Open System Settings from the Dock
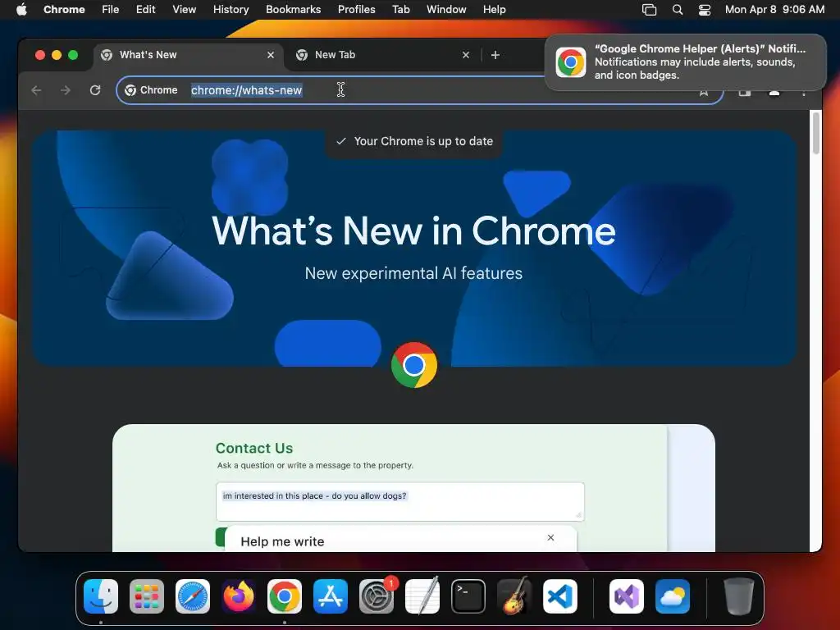This screenshot has width=840, height=630. (377, 596)
